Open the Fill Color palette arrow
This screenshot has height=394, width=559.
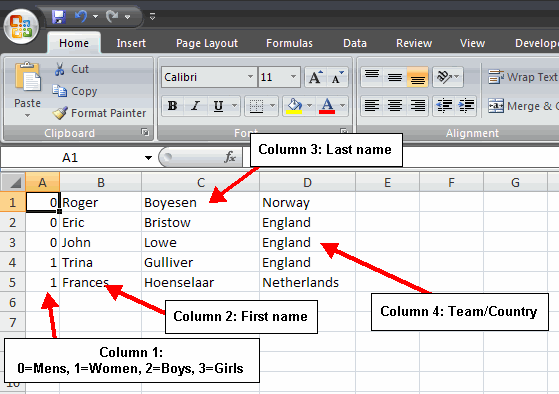tap(309, 106)
